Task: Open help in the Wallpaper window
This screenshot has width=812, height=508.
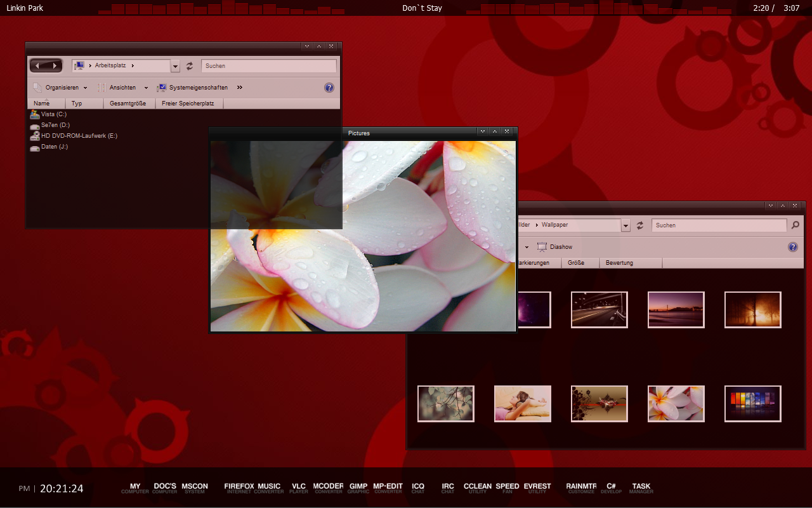Action: click(x=792, y=247)
